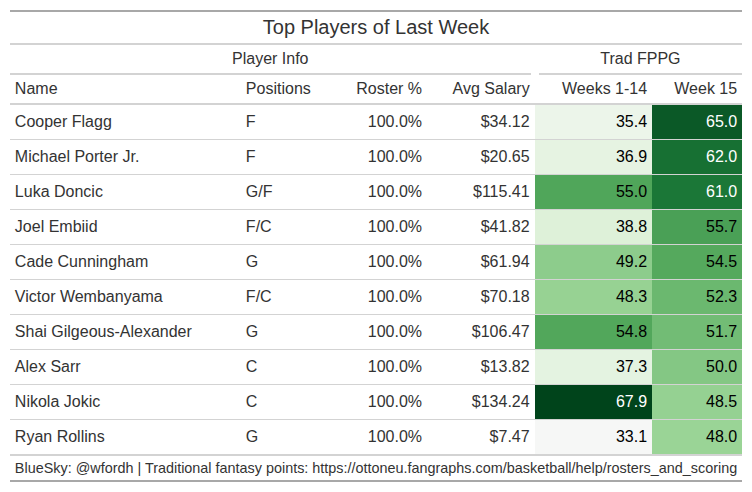The image size is (752, 492).
Task: Click Cooper Flagg's 65.0 Week 15 cell
Action: 696,122
